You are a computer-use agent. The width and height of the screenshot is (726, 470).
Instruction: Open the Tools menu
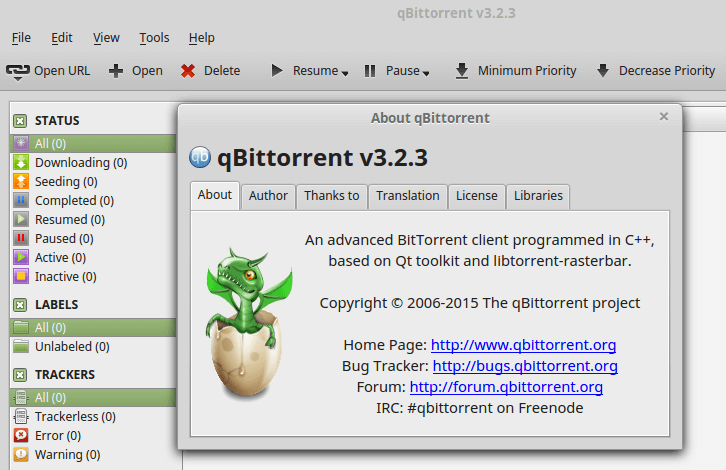[154, 38]
